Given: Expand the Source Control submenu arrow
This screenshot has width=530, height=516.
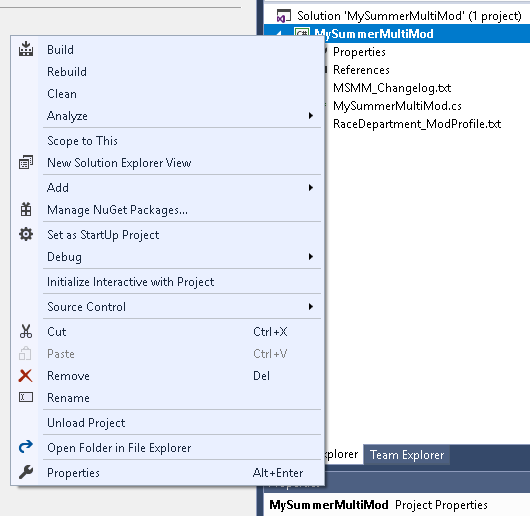Looking at the screenshot, I should [x=311, y=306].
